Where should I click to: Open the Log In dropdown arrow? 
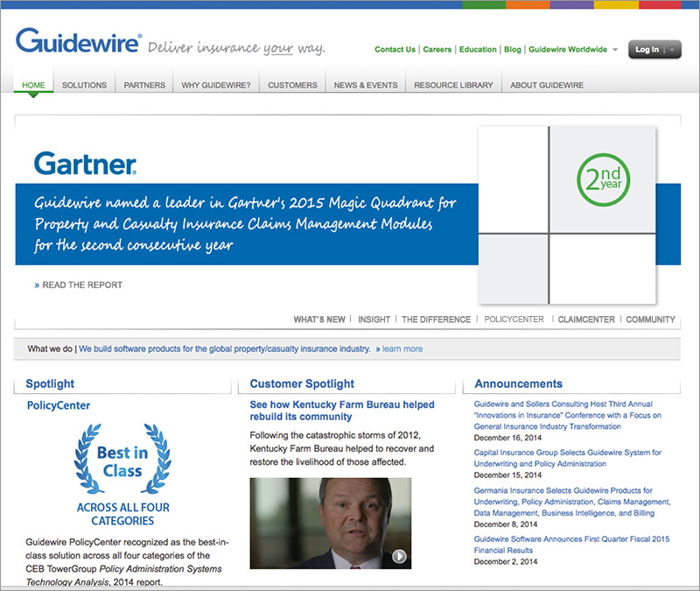click(672, 50)
